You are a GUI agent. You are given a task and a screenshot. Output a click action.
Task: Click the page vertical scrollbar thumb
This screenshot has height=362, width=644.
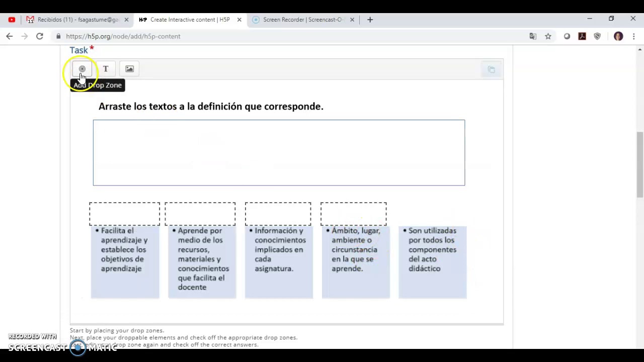tap(640, 165)
